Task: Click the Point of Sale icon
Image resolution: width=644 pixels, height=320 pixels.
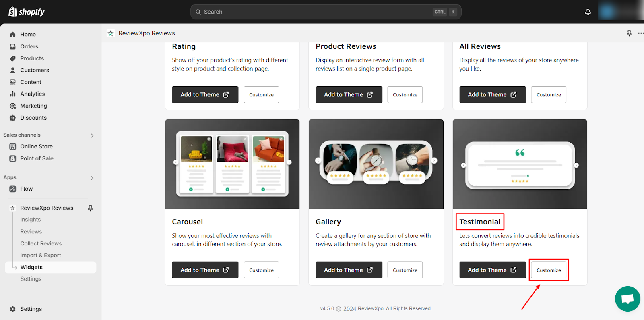Action: coord(12,159)
